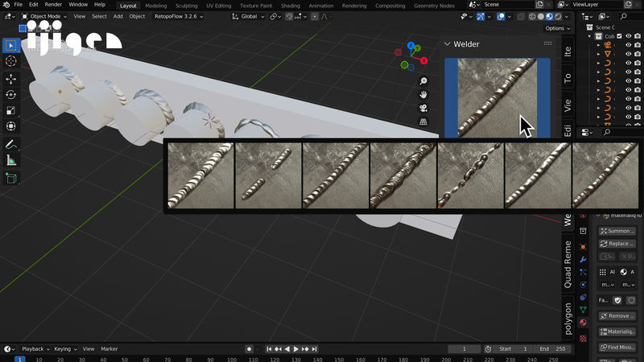Open the viewport Options dropdown
The image size is (644, 362).
[558, 28]
